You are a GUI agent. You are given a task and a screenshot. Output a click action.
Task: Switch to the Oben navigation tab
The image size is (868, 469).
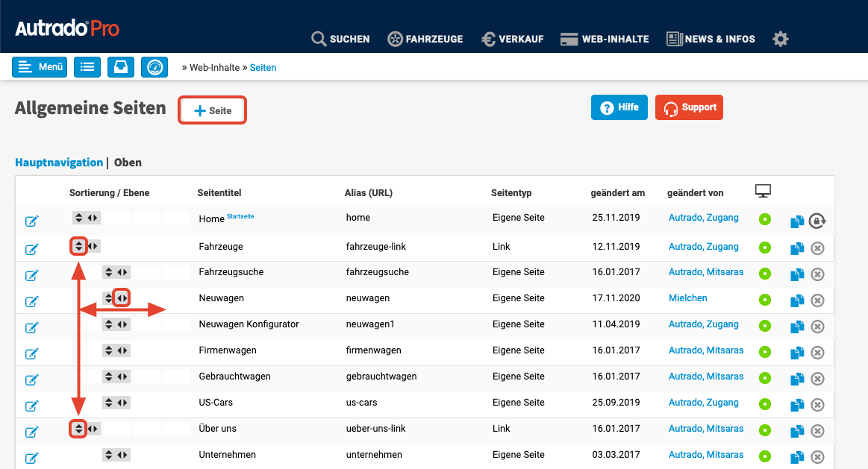[128, 163]
